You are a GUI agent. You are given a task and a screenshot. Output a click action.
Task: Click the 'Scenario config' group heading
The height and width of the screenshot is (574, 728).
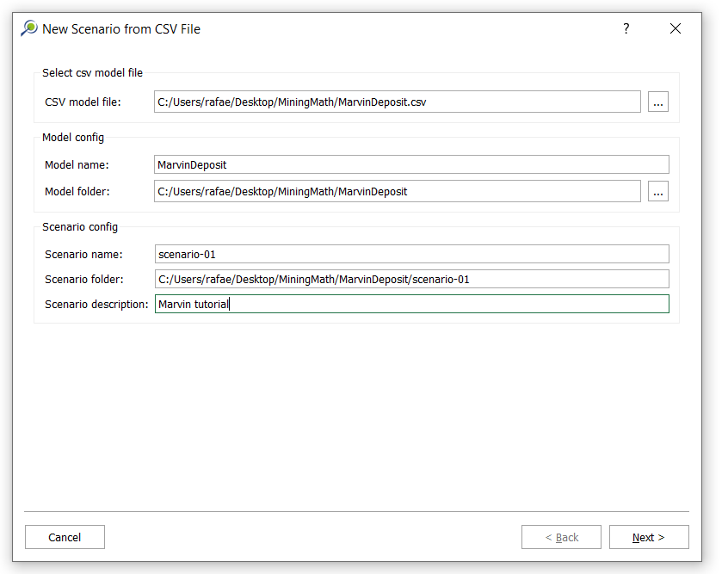click(80, 227)
